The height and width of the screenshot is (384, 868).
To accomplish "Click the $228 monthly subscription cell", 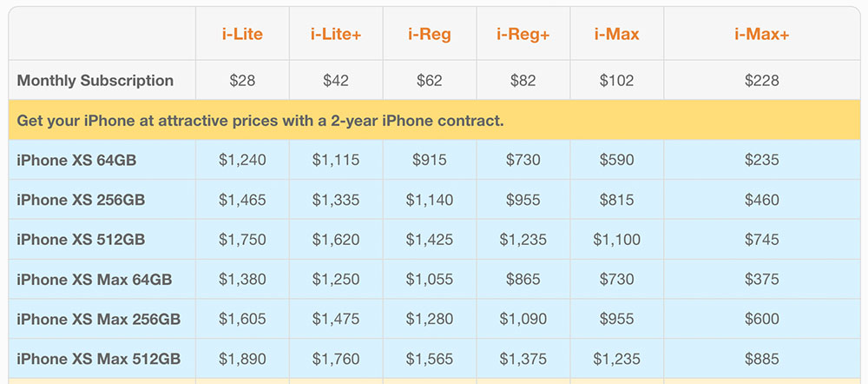I will 761,81.
